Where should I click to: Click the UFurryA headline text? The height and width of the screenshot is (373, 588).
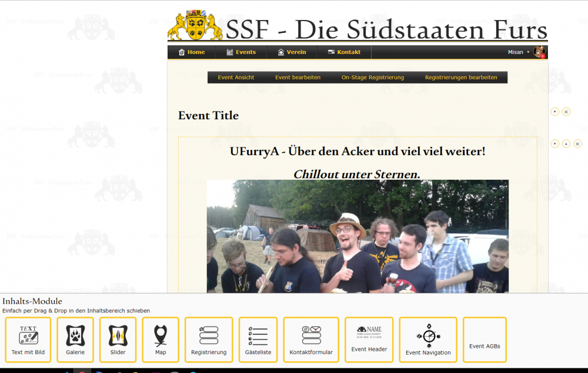coord(358,152)
